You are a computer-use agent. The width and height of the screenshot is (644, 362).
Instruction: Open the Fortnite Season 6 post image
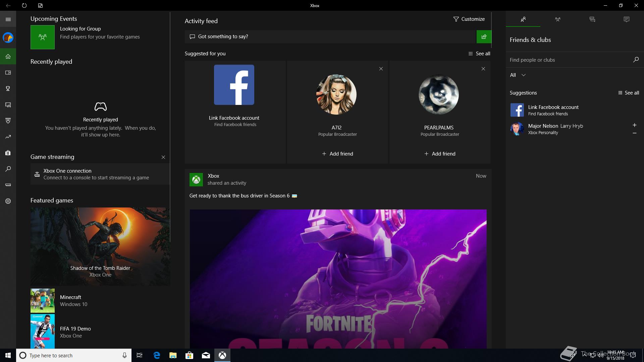[338, 279]
